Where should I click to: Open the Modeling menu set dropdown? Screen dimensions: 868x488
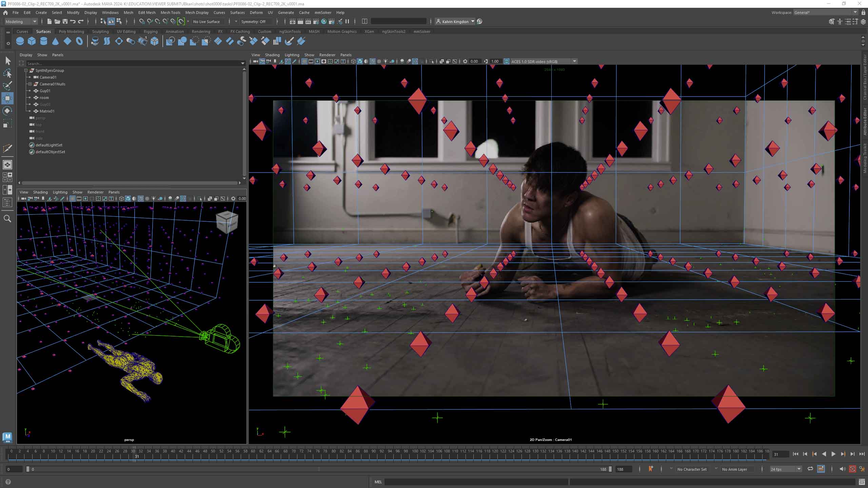click(21, 21)
